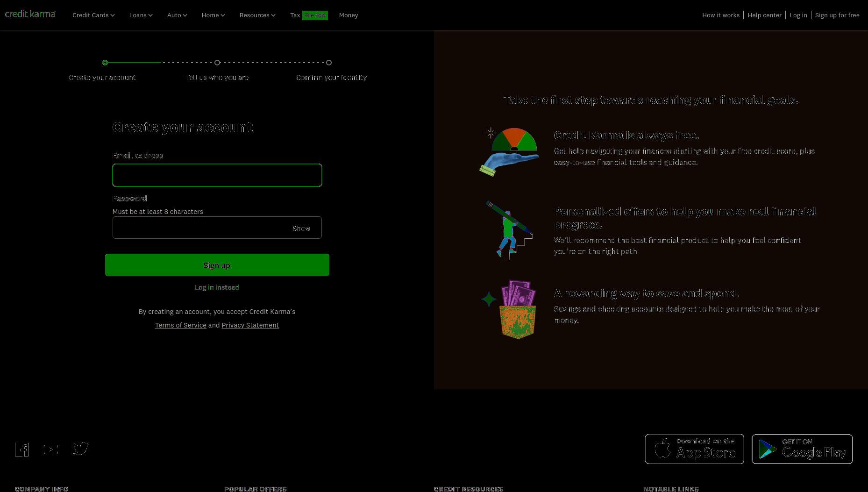Screen dimensions: 868x492
Task: Click the money in pocket illustration
Action: 509,309
